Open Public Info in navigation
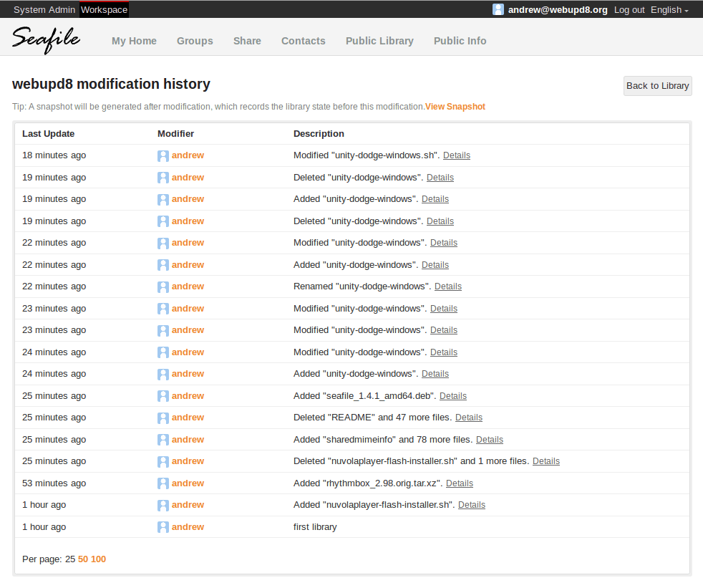Screen dimensions: 703x588 [x=460, y=41]
